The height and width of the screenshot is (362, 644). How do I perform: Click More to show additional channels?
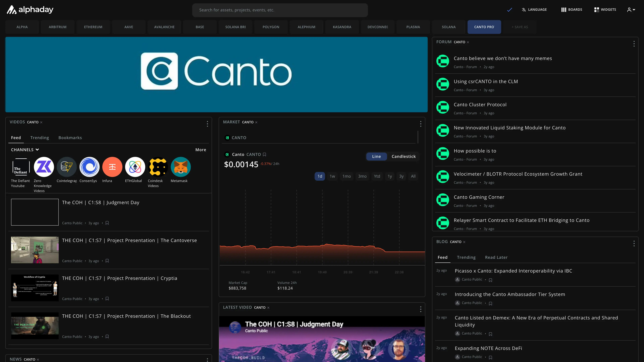point(201,150)
